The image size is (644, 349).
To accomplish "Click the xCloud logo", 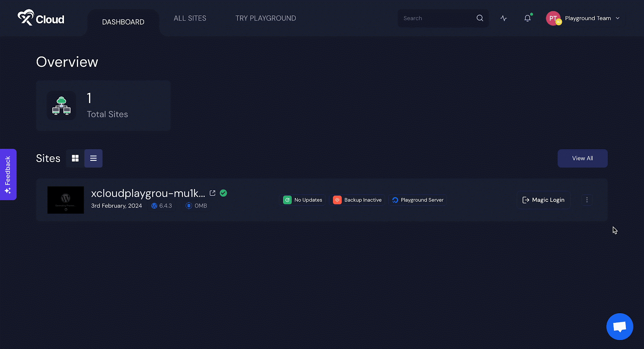I will (x=41, y=18).
